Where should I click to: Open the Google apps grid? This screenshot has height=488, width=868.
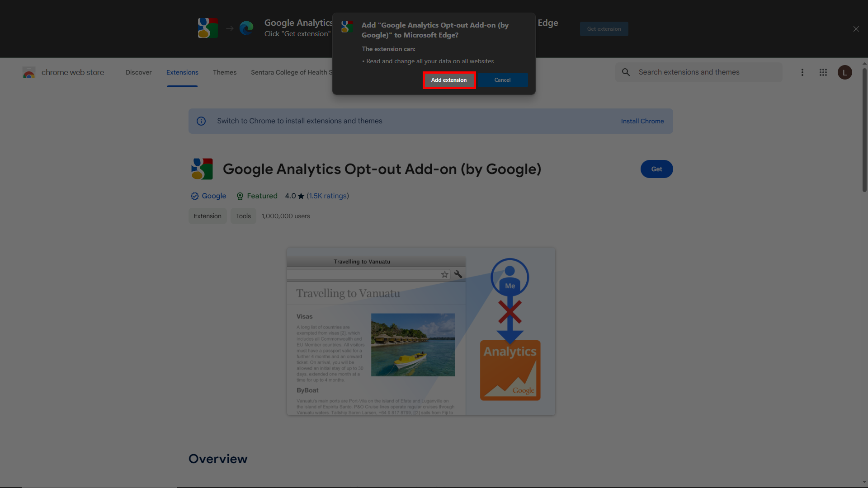[x=823, y=72]
